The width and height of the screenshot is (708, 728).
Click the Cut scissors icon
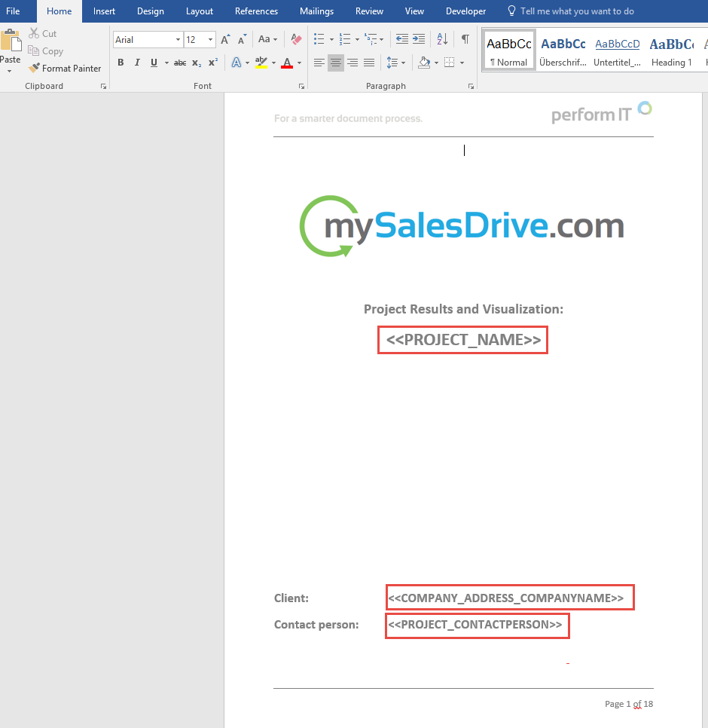tap(34, 33)
